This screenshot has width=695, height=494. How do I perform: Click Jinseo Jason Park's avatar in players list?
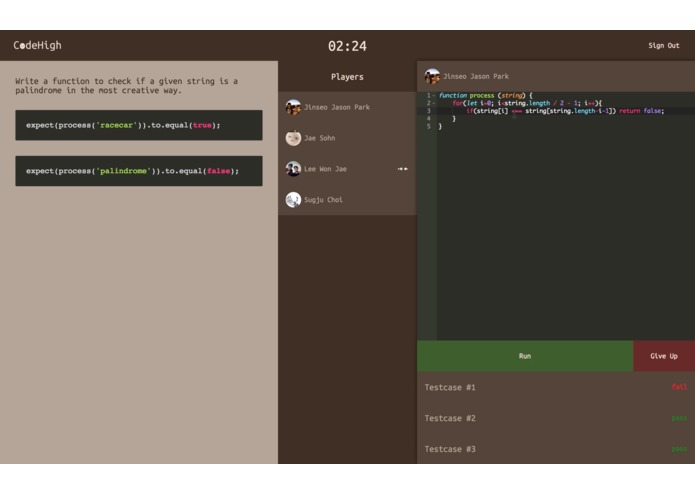[293, 107]
